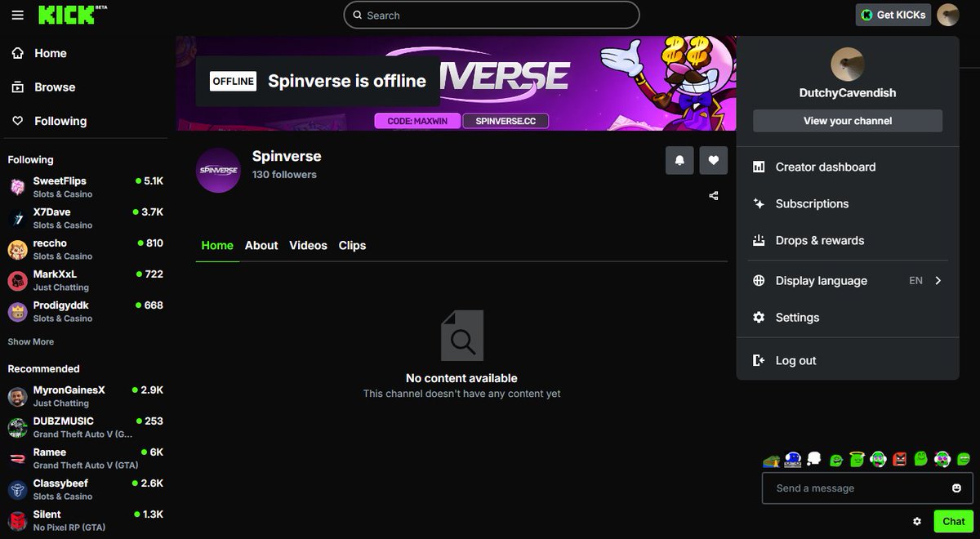Click the Search input field

492,15
